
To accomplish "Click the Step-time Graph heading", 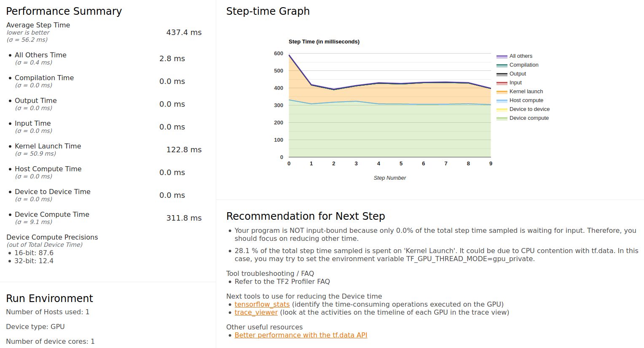I will click(268, 11).
